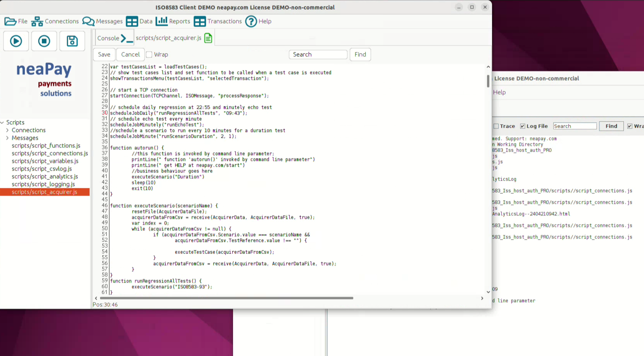Image resolution: width=644 pixels, height=356 pixels.
Task: Open Reports menu chart icon
Action: coord(161,21)
